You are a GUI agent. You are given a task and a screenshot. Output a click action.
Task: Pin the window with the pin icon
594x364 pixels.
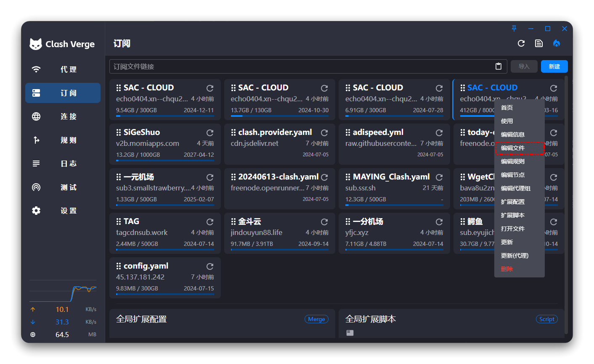(514, 29)
